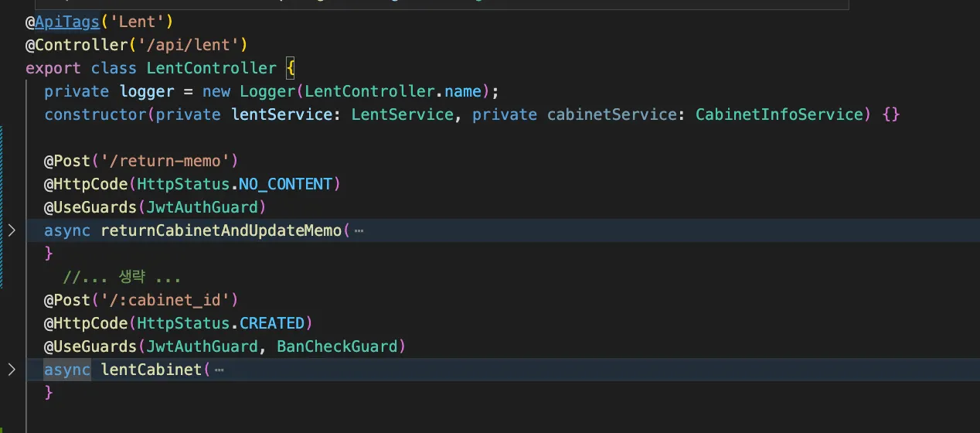Expand the folded returnCabinetAndUpdateMemo method chevron

pyautogui.click(x=12, y=230)
